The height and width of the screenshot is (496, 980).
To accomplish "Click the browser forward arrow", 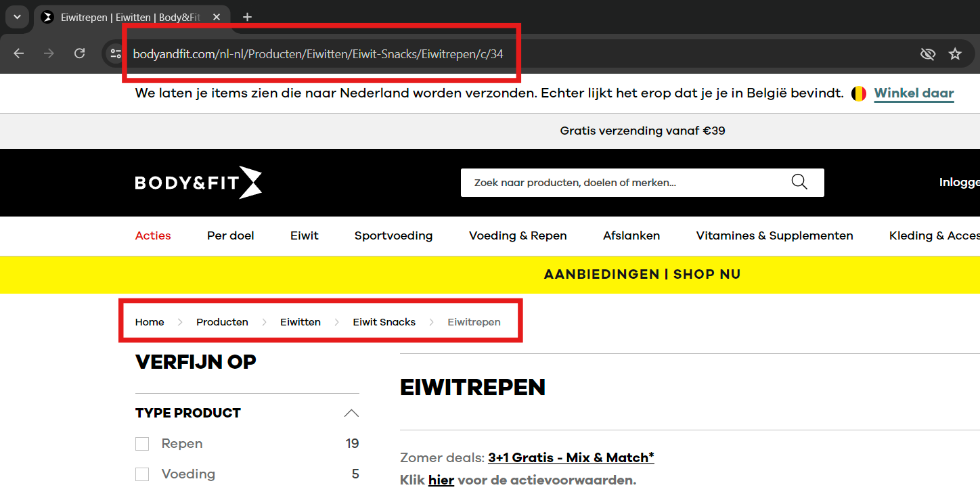I will tap(49, 53).
